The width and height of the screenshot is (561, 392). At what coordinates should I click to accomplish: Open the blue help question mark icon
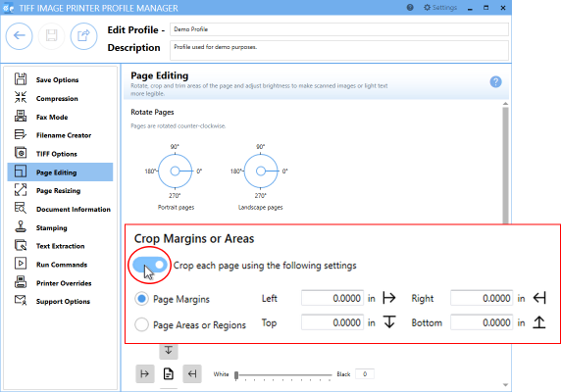pos(495,82)
